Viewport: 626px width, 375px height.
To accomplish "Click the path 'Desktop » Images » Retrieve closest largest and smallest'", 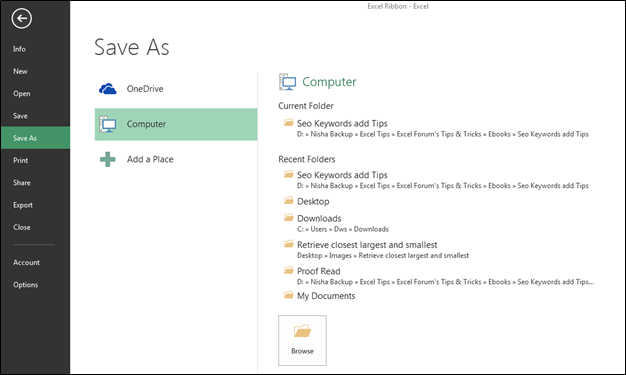I will click(383, 256).
